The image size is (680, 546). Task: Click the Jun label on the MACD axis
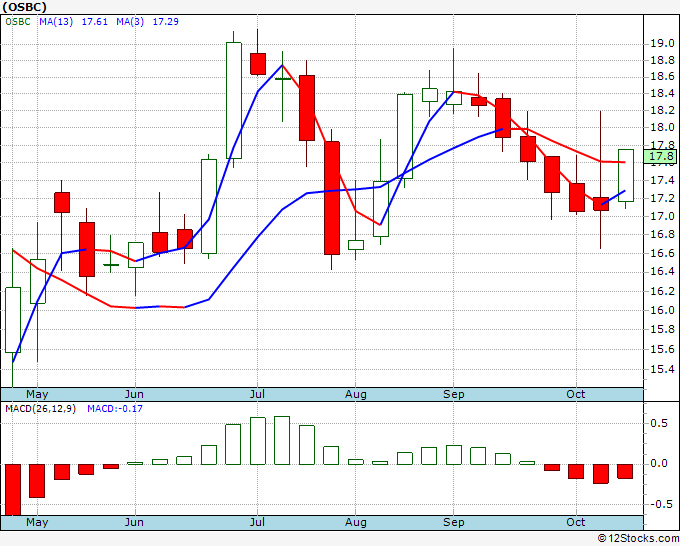pos(134,522)
